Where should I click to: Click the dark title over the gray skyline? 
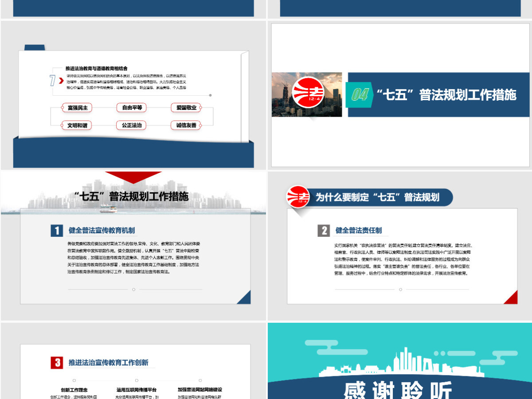tap(131, 197)
